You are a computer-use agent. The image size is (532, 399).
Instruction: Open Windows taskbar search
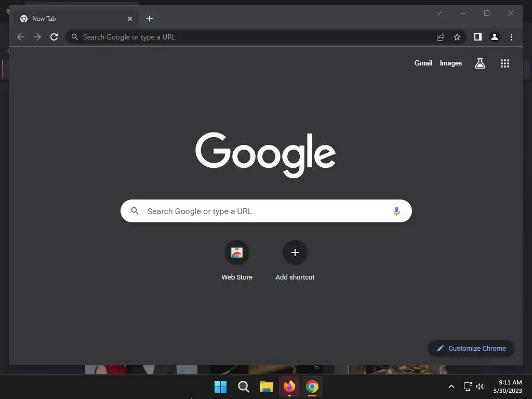[x=243, y=387]
